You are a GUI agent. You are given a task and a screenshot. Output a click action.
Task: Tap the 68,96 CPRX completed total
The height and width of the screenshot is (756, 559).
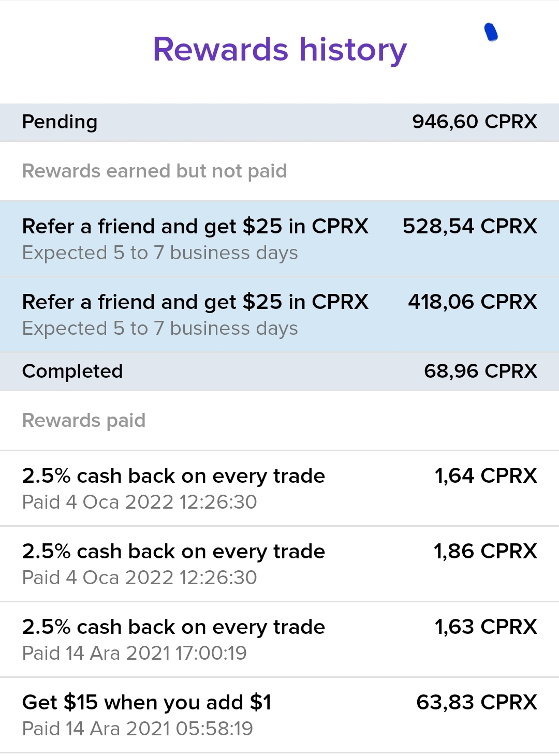pyautogui.click(x=480, y=371)
